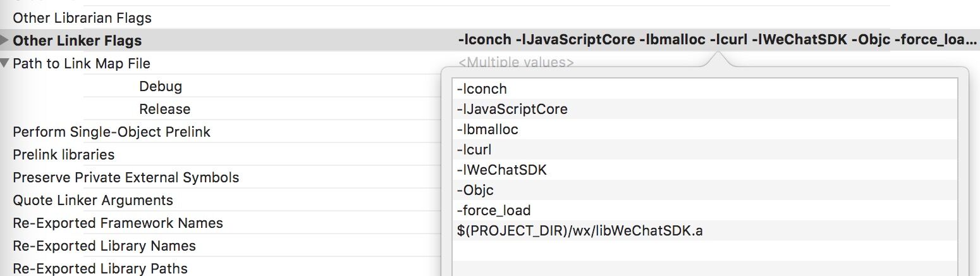Click the -lconch entry in popover

[482, 89]
